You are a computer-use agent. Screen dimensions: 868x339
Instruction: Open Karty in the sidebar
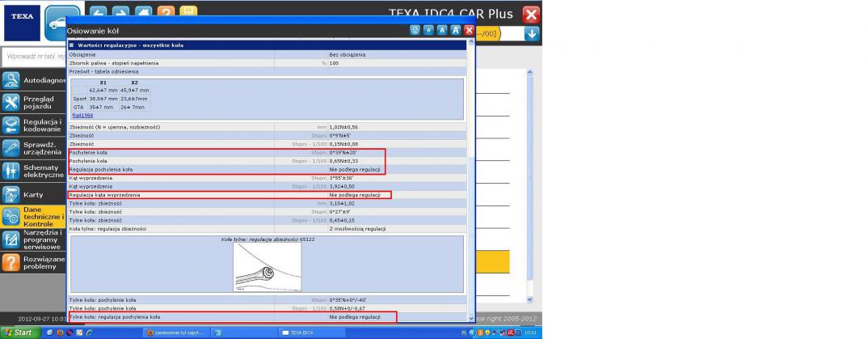tap(34, 194)
